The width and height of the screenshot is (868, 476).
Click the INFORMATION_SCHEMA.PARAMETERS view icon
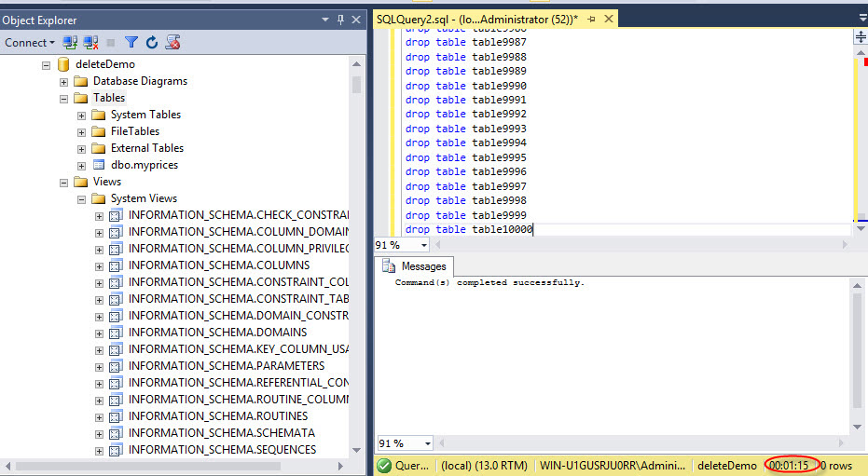(116, 366)
